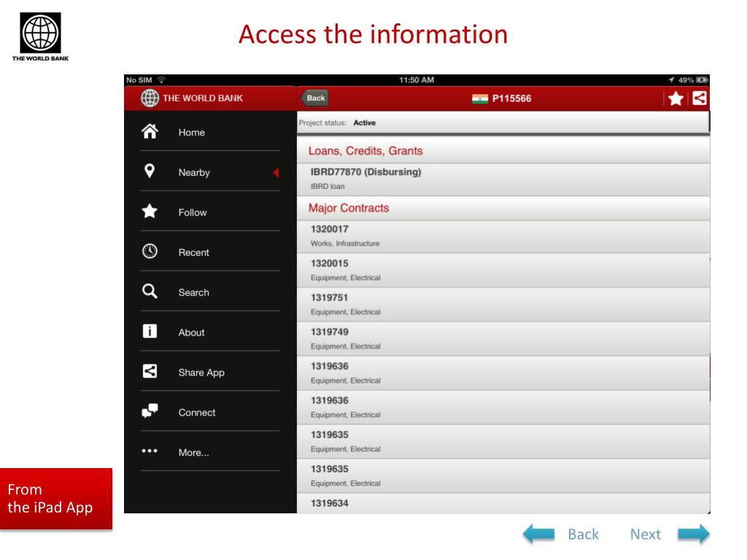Tap the Search magnifier icon

(x=150, y=291)
